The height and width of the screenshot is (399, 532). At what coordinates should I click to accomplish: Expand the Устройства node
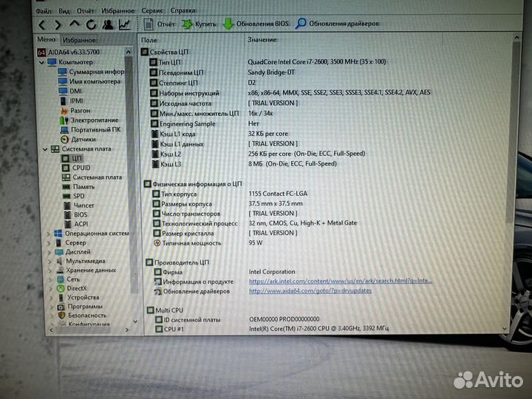[51, 298]
